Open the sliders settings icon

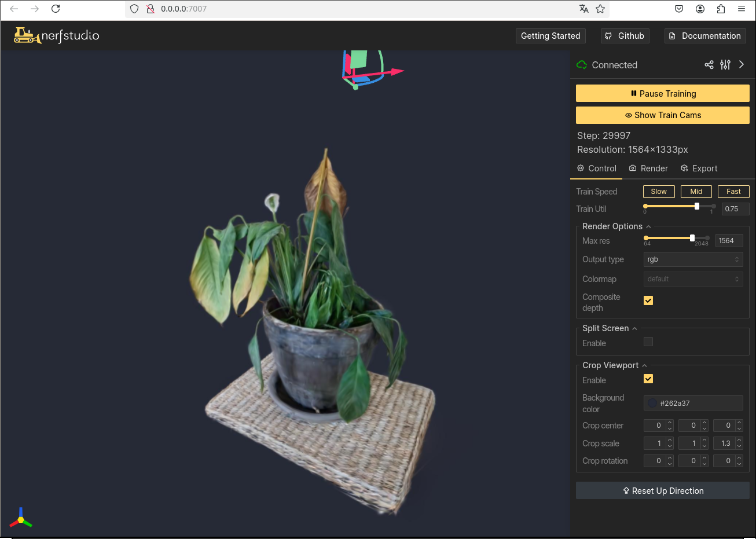point(725,65)
